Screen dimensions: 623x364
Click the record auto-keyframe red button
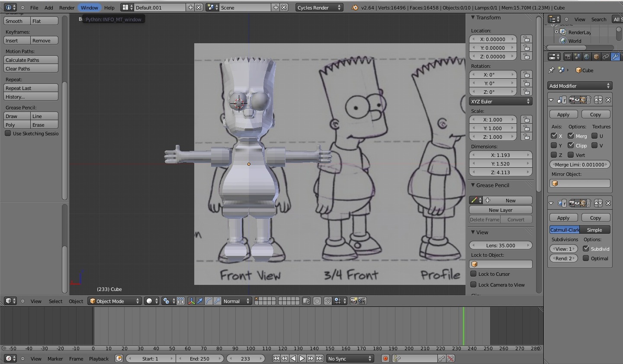385,358
